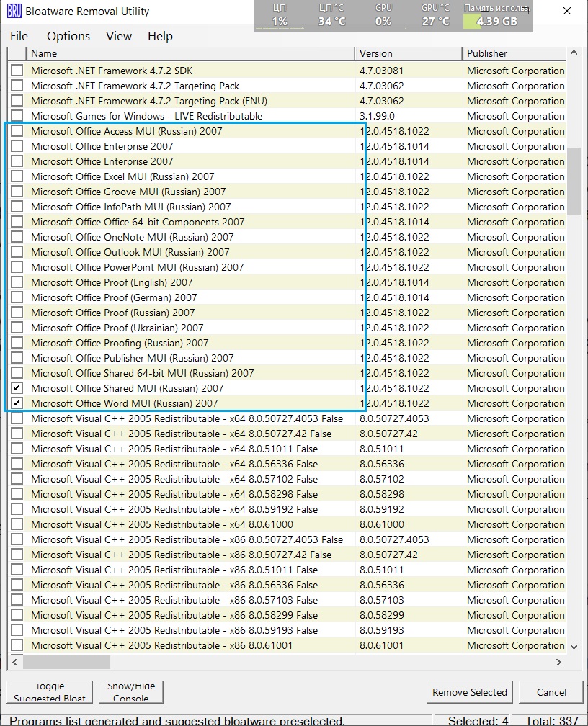Check Office Access MUI (Russian) 2007 checkbox
Screen dimensions: 588x726
[17, 131]
